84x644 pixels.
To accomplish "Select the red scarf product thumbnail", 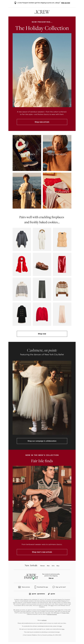I will (x=22, y=264).
